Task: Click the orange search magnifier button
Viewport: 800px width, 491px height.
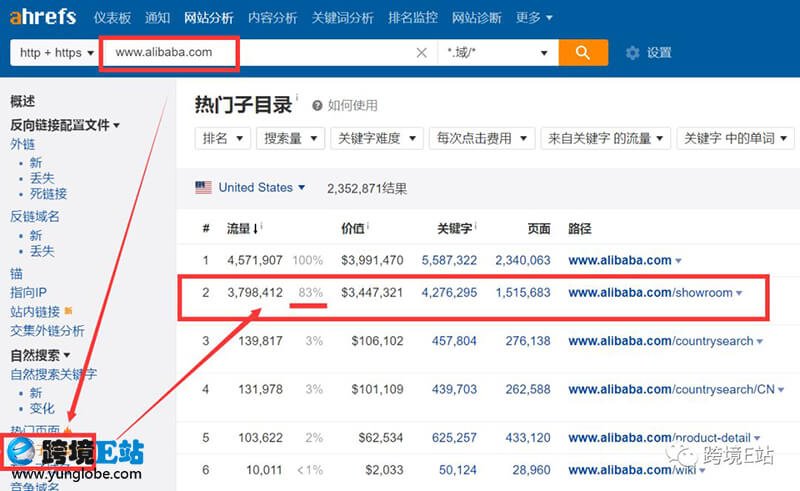Action: pos(583,53)
